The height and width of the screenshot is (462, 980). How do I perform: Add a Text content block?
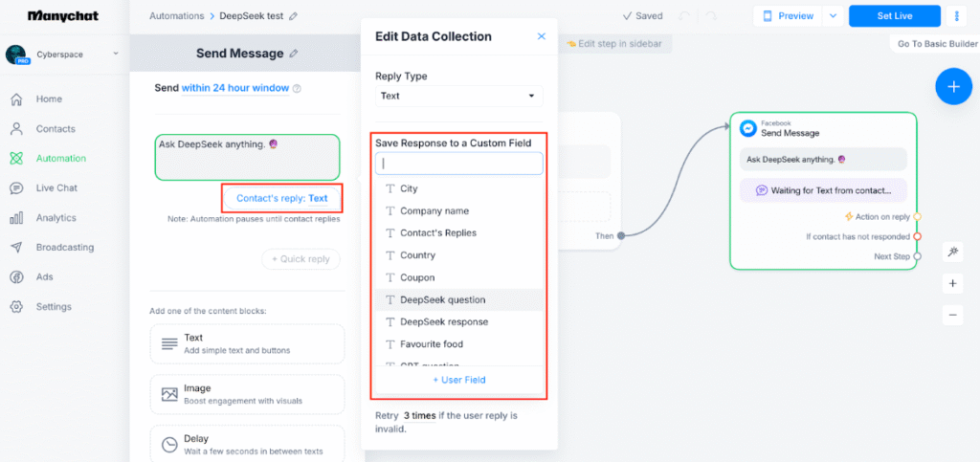tap(247, 343)
